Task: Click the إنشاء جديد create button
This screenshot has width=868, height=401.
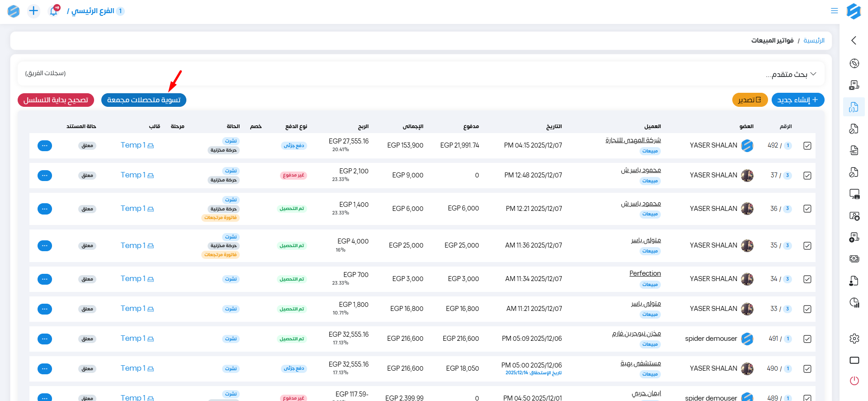Action: click(797, 100)
